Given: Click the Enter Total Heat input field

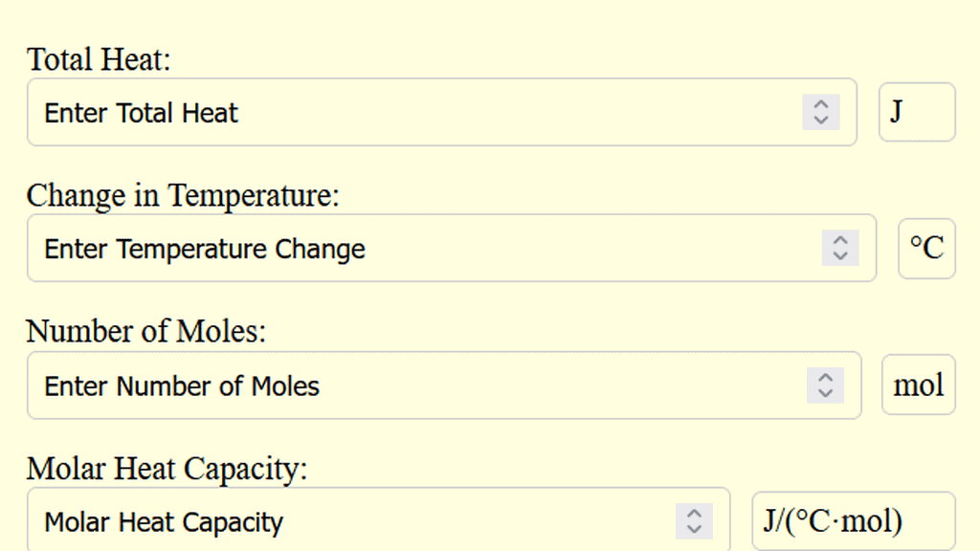Looking at the screenshot, I should (383, 112).
